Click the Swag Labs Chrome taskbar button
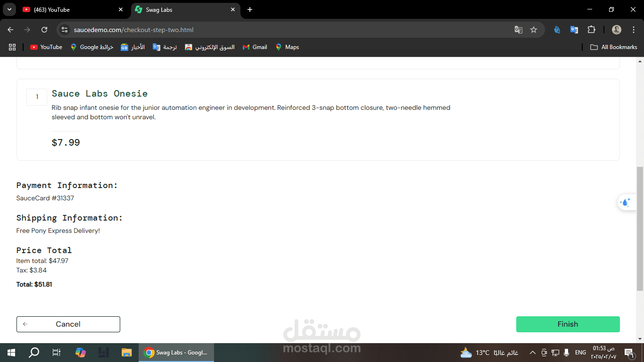This screenshot has height=362, width=644. tap(176, 353)
